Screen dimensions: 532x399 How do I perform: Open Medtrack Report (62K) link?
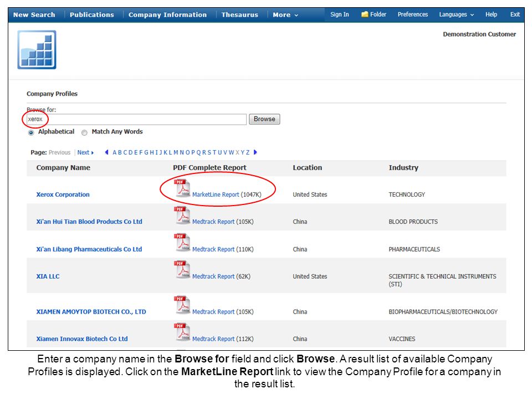point(213,276)
